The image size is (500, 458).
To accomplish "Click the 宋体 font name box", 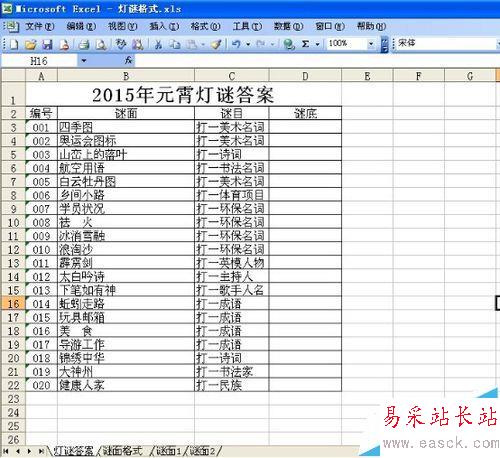I will (x=446, y=43).
